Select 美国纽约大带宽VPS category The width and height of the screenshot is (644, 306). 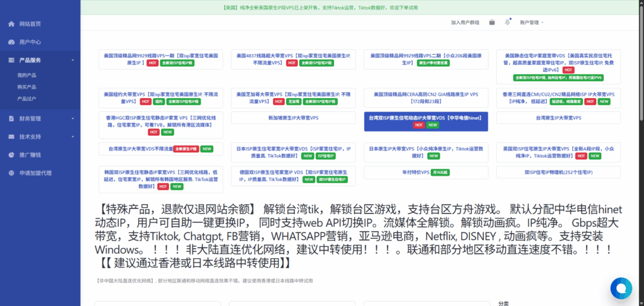click(161, 98)
